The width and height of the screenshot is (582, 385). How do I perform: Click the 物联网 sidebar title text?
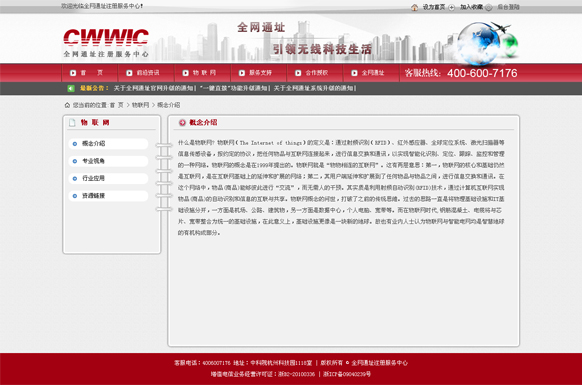click(95, 123)
